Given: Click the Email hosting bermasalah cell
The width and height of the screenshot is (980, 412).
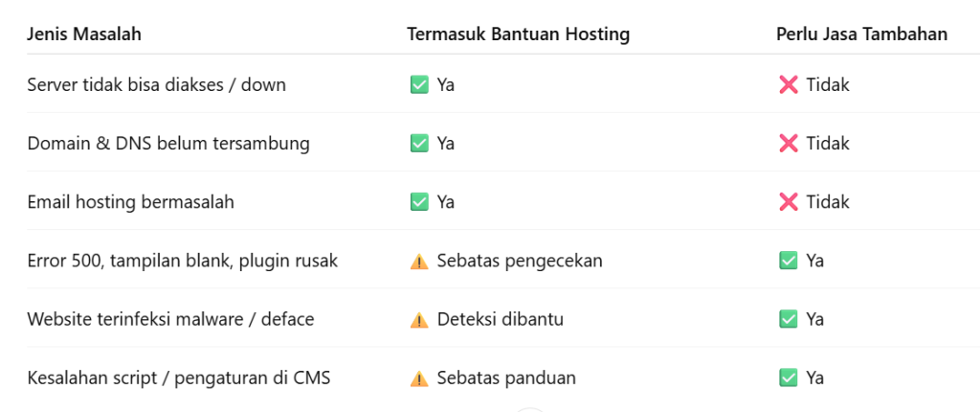Looking at the screenshot, I should [x=130, y=202].
